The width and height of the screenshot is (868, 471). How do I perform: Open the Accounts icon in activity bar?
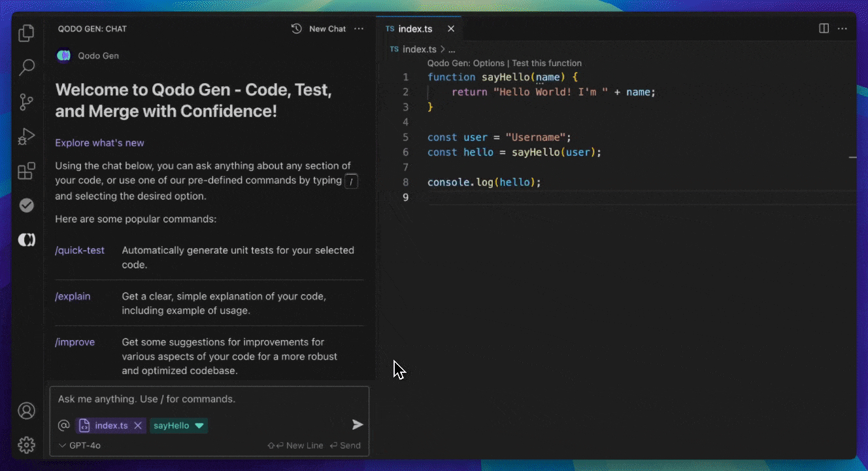coord(26,411)
